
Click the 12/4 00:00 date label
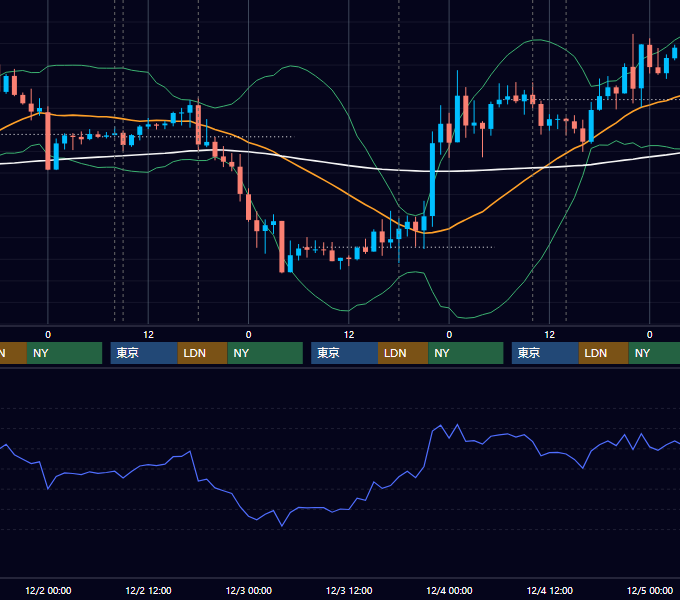[x=449, y=590]
